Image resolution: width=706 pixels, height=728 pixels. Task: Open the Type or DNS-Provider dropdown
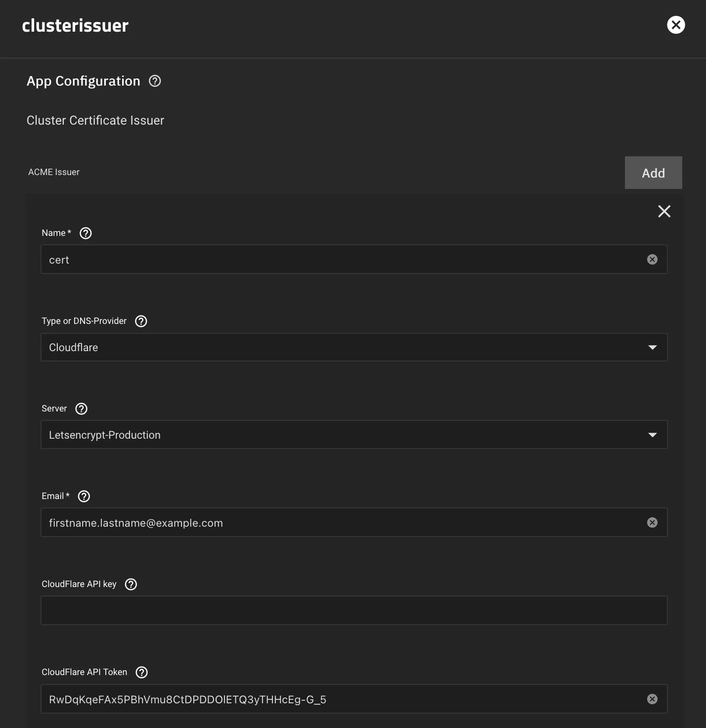tap(652, 347)
